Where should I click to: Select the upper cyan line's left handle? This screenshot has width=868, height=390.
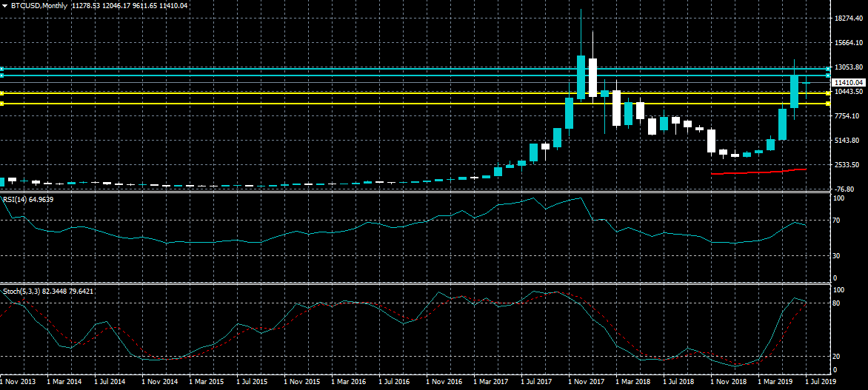[x=2, y=69]
